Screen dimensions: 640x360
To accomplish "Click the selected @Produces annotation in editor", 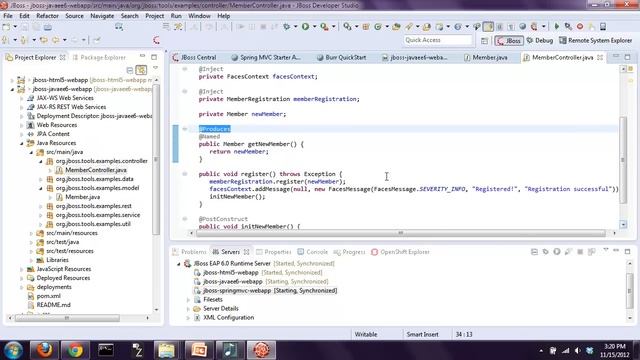I will [x=215, y=129].
